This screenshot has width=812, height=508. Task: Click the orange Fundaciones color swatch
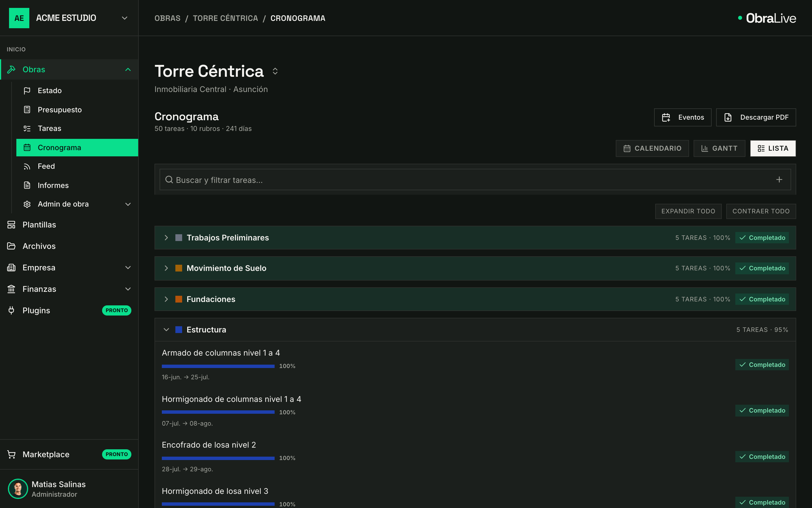179,299
